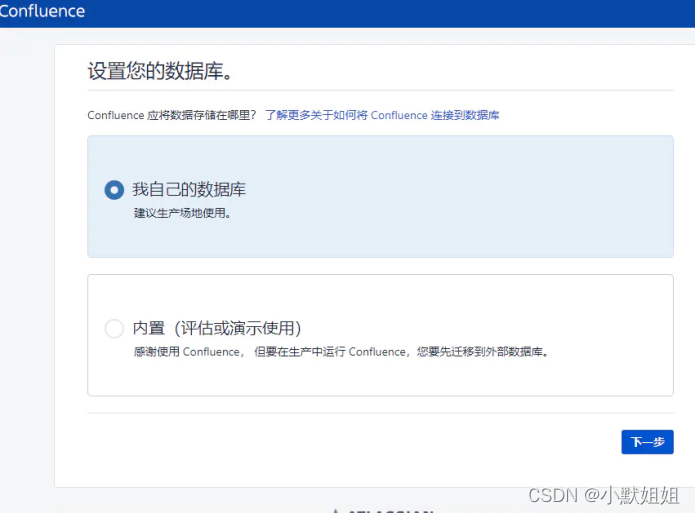
Task: Open link 了解更多关于如何将 Confluence 连接到数据库
Action: (382, 115)
